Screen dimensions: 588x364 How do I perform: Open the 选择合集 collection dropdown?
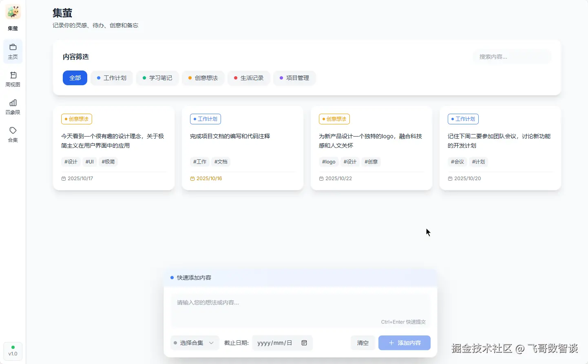pyautogui.click(x=195, y=343)
